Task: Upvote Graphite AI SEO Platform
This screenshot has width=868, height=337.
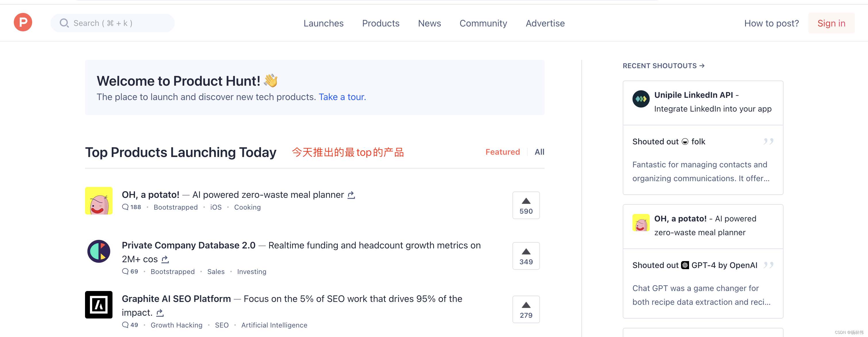Action: [526, 309]
